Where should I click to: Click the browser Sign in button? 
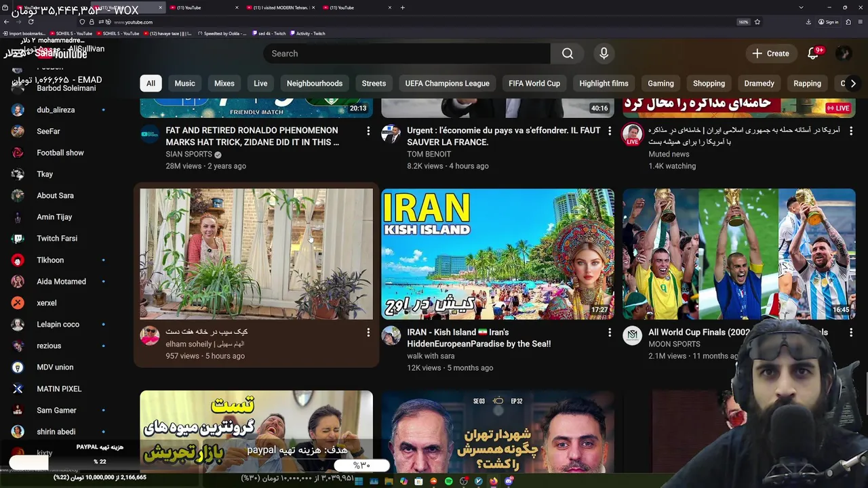828,22
